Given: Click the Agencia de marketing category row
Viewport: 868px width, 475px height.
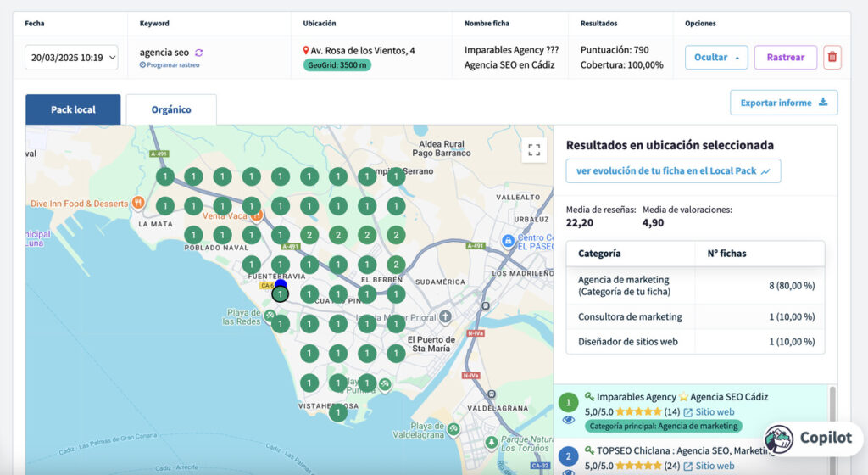Looking at the screenshot, I should point(695,286).
